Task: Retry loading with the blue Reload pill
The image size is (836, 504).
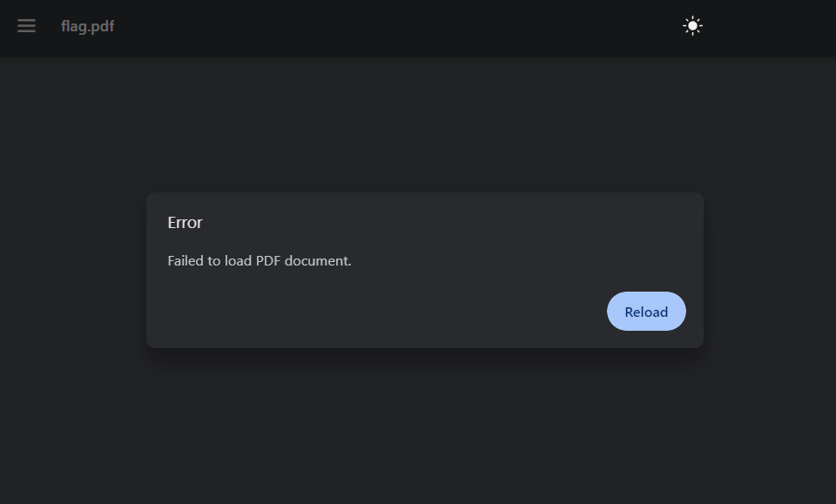Action: click(646, 311)
